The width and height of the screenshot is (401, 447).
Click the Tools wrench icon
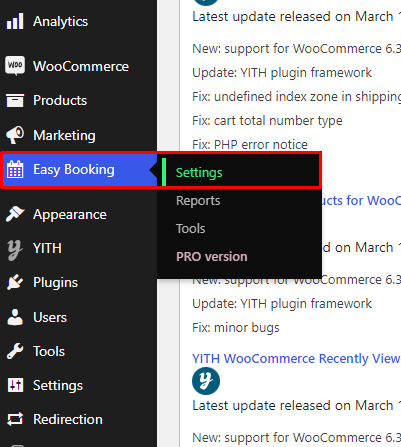(15, 351)
